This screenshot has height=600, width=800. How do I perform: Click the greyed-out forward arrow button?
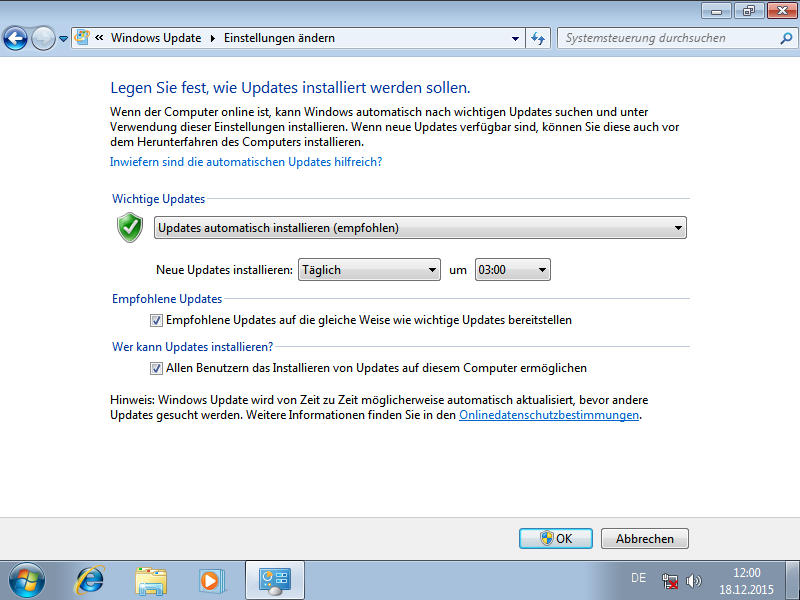(x=43, y=38)
